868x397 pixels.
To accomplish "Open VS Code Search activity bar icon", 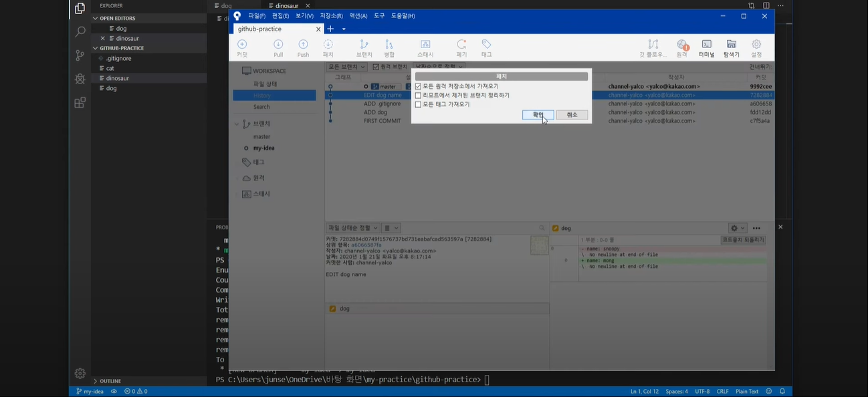I will [80, 31].
